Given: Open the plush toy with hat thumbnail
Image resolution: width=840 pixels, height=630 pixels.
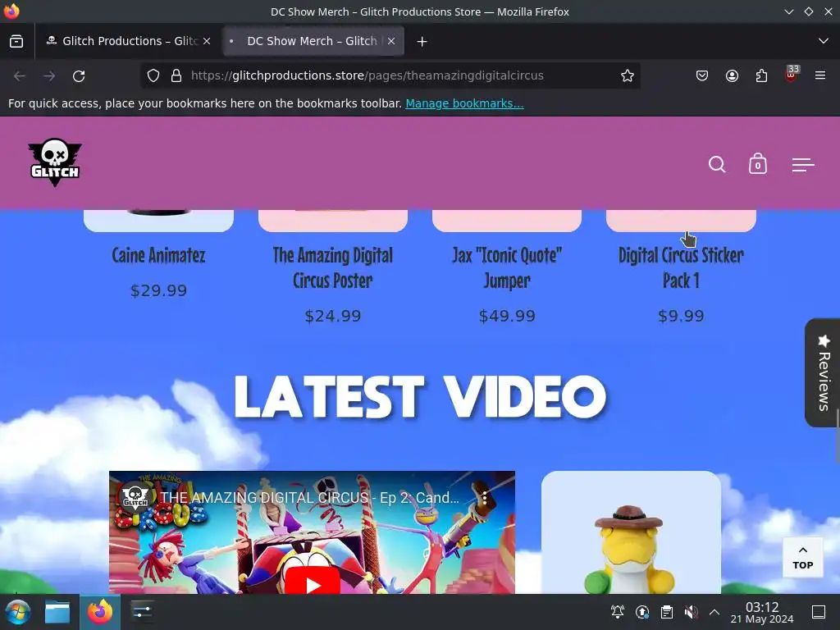Looking at the screenshot, I should [x=631, y=533].
